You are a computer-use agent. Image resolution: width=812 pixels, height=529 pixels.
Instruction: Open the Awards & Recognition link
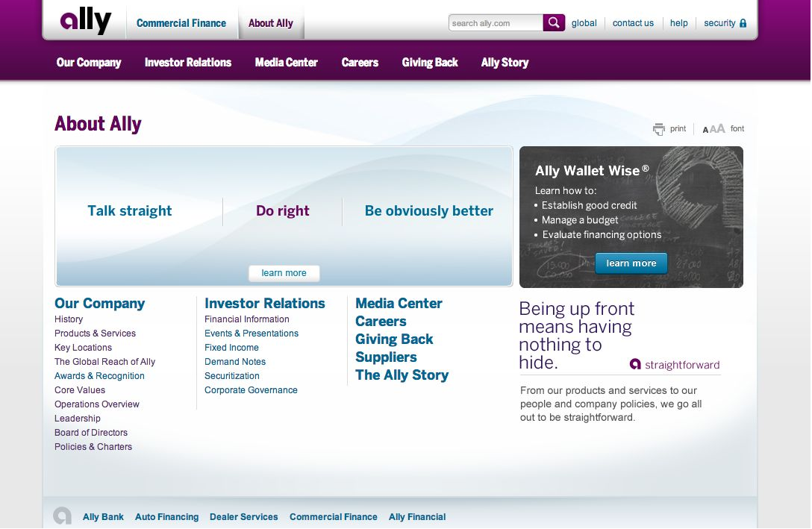point(99,376)
